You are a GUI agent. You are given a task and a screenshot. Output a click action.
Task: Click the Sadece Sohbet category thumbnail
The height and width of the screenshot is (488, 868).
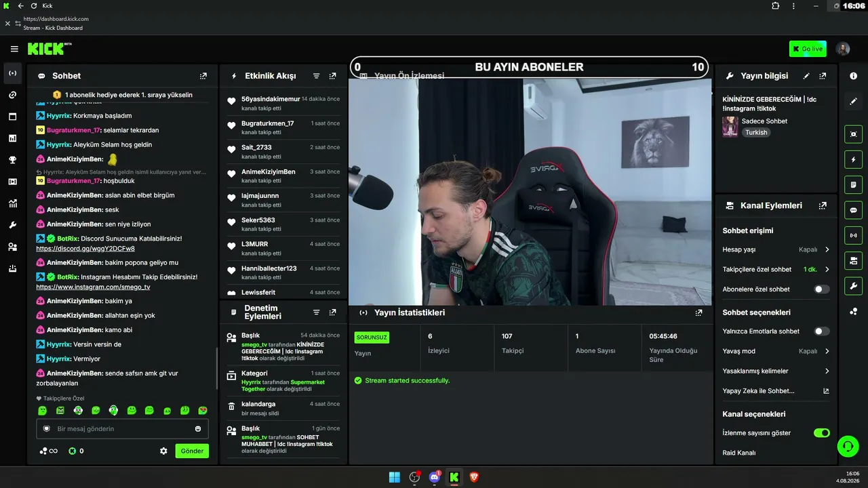tap(730, 126)
